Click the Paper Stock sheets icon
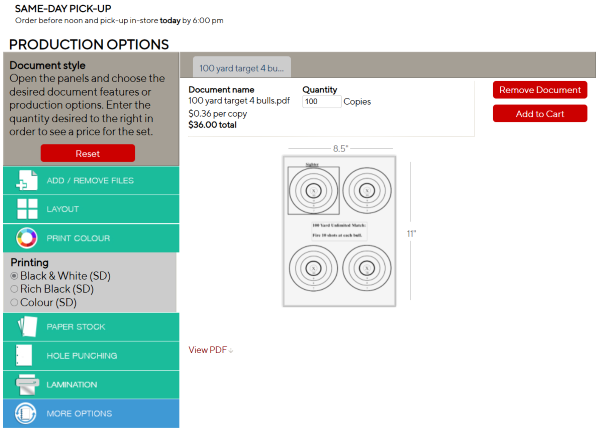The width and height of the screenshot is (600, 442). 27,326
